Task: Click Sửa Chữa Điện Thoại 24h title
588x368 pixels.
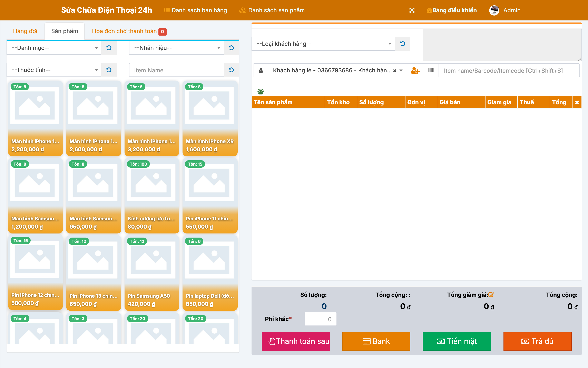Action: [x=106, y=10]
